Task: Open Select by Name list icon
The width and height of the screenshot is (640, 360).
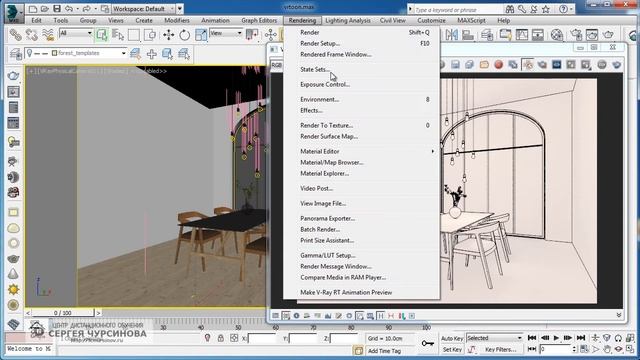Action: pyautogui.click(x=118, y=35)
